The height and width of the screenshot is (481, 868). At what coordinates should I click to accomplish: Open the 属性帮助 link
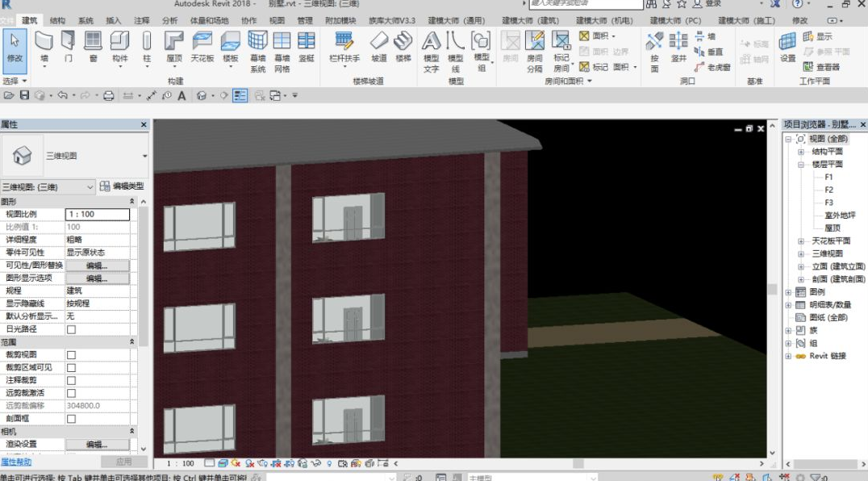click(x=16, y=462)
